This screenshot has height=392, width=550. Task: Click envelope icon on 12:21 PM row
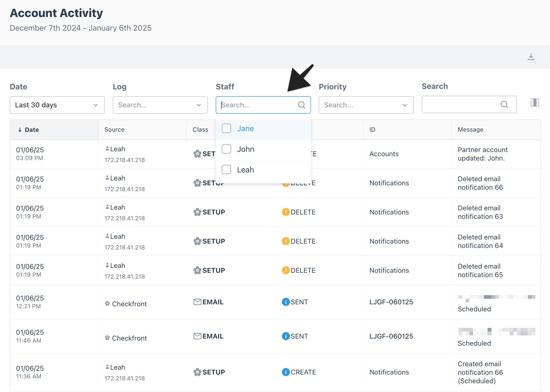pos(197,302)
